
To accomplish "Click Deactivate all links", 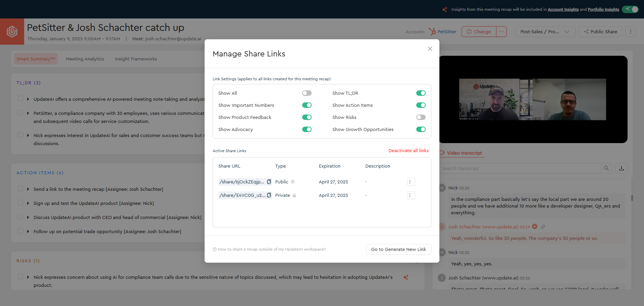I will [x=409, y=150].
